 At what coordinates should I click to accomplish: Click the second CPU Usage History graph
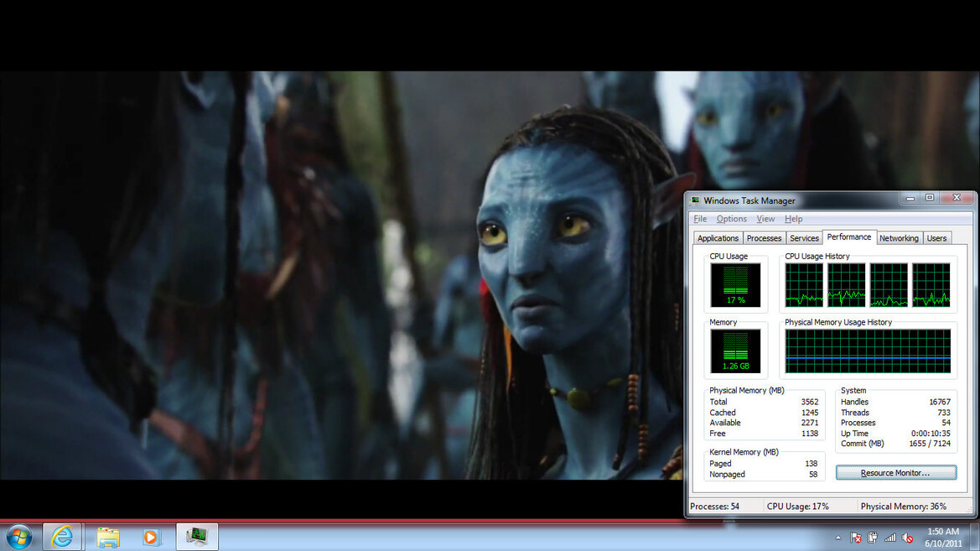846,285
